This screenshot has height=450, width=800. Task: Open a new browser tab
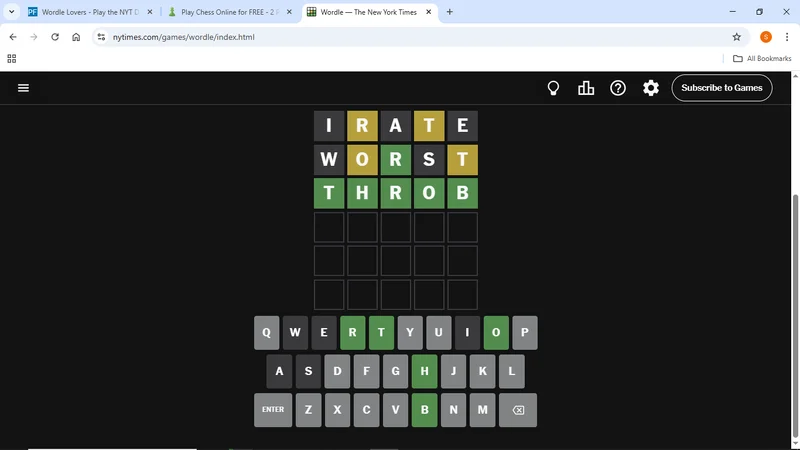click(449, 12)
